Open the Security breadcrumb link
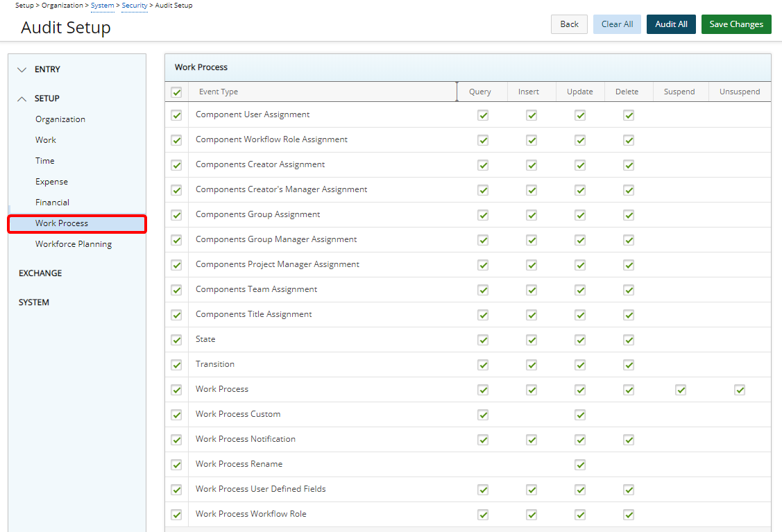Screen dimensions: 782x532 pyautogui.click(x=135, y=6)
